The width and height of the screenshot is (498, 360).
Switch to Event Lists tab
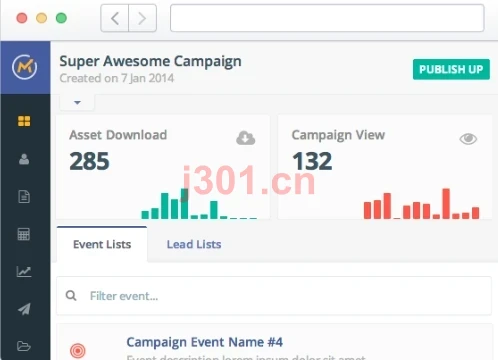[x=102, y=244]
